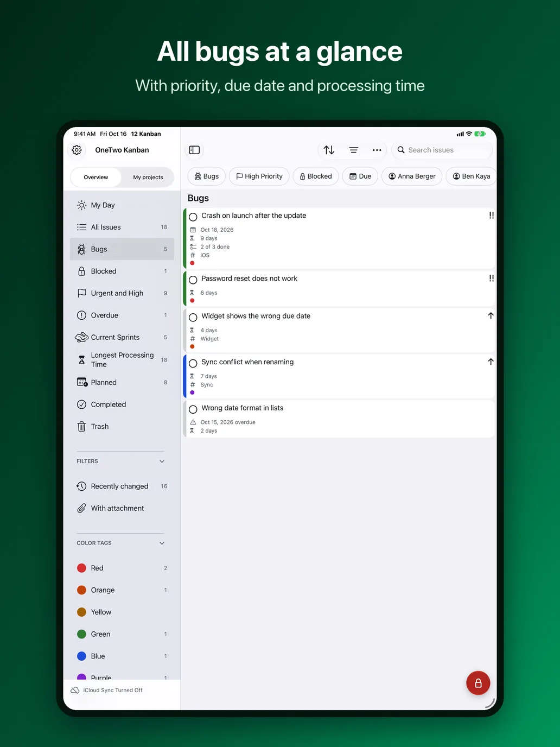Click the Trash bin icon
The height and width of the screenshot is (747, 560).
click(81, 427)
